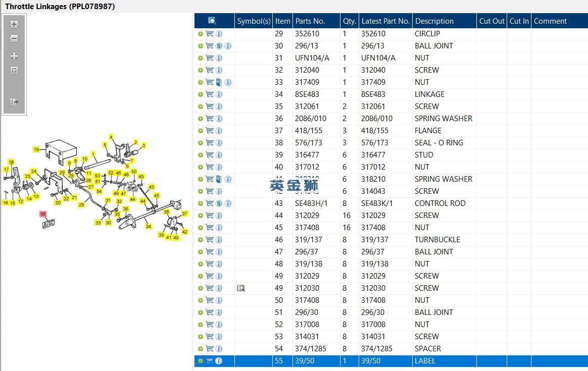Image resolution: width=588 pixels, height=371 pixels.
Task: Sort by the Description column header
Action: click(445, 21)
